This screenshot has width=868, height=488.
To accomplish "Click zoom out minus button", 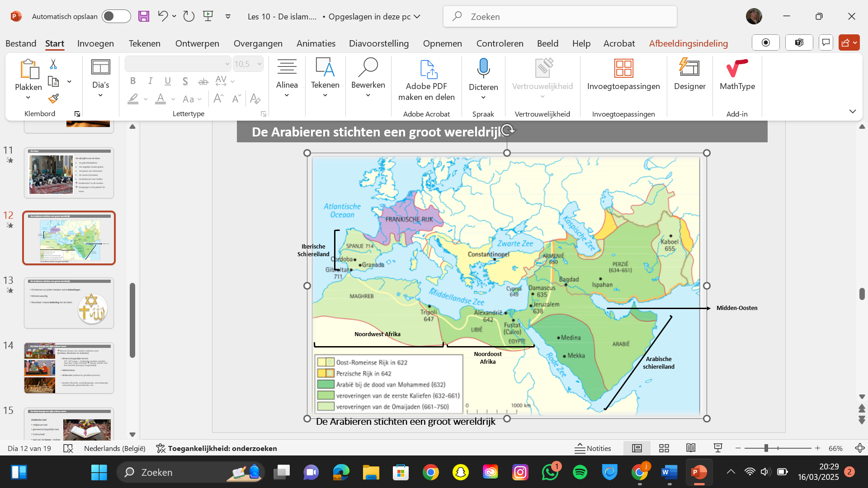I will [738, 448].
